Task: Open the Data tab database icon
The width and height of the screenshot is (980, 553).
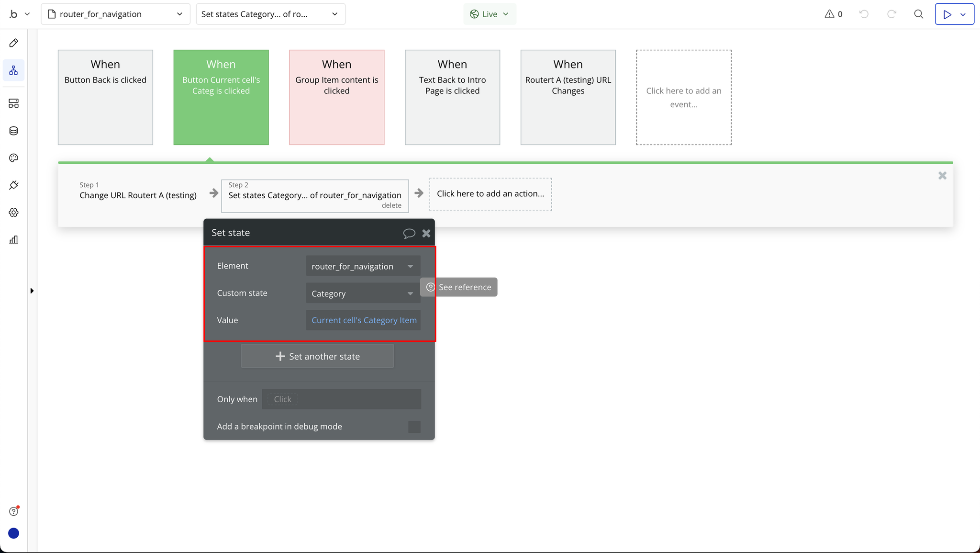Action: coord(13,131)
